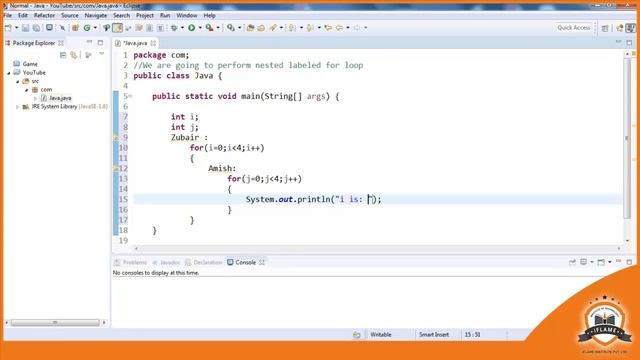Open Package Explorer View Menu triangle
The width and height of the screenshot is (640, 360).
[x=101, y=54]
